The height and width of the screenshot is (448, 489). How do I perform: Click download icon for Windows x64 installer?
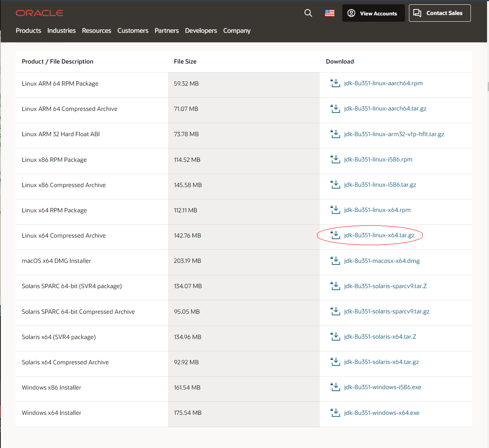coord(335,412)
